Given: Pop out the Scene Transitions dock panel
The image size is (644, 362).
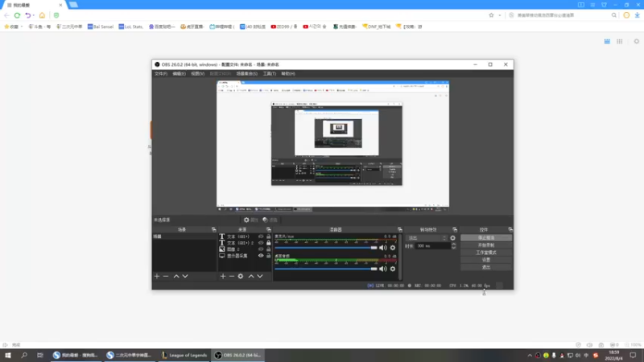Looking at the screenshot, I should 455,229.
